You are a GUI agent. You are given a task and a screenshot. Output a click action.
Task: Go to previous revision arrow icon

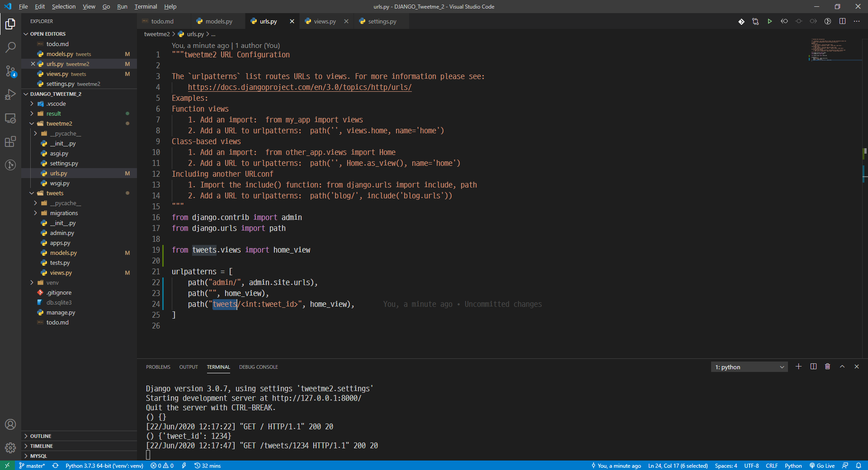[x=784, y=21]
